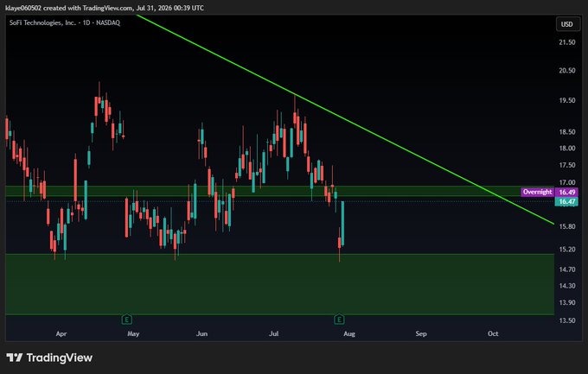588x374 pixels.
Task: Select the large green support zone rectangle
Action: click(x=280, y=284)
